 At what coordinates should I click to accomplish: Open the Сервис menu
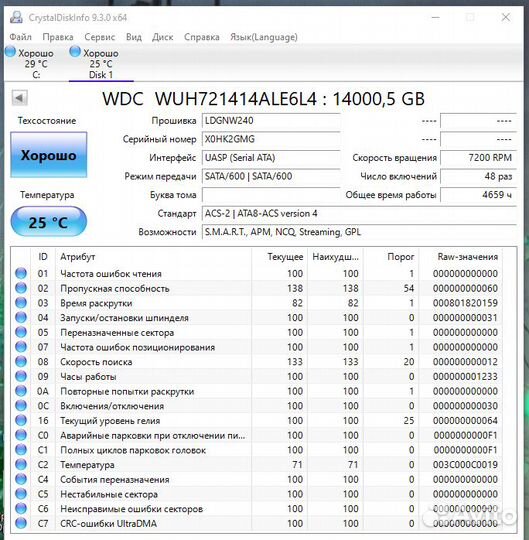point(100,37)
